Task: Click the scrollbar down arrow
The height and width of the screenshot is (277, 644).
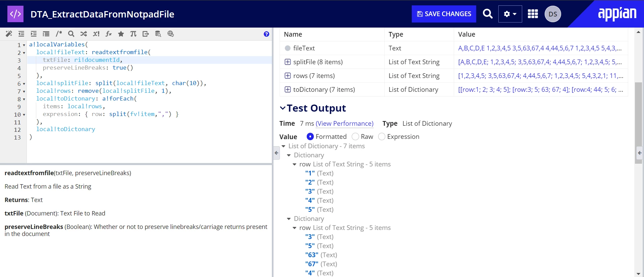Action: [638, 274]
